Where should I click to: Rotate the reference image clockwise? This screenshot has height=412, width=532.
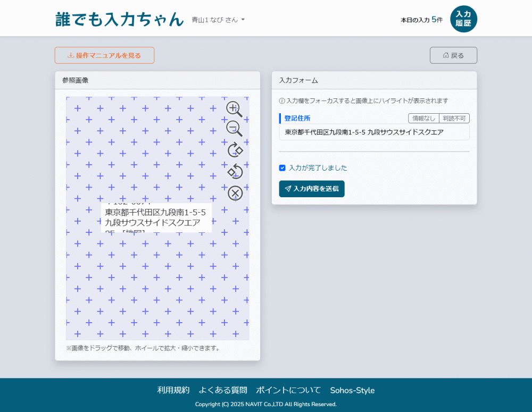[235, 150]
